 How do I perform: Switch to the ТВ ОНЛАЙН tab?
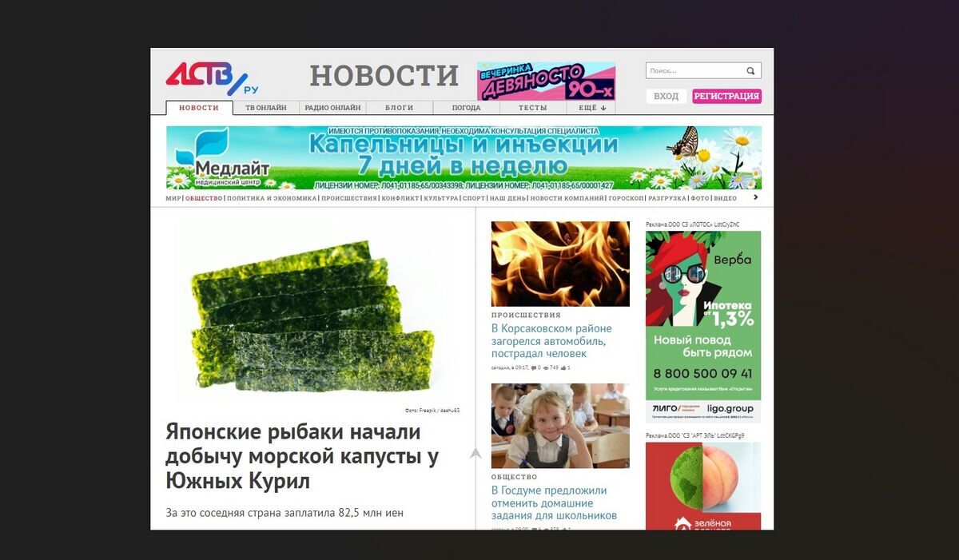point(266,108)
